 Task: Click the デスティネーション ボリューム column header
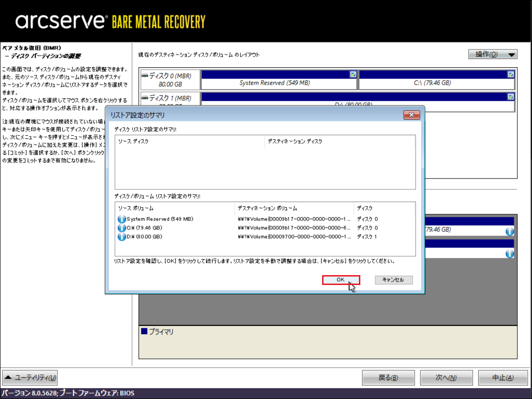click(x=293, y=208)
